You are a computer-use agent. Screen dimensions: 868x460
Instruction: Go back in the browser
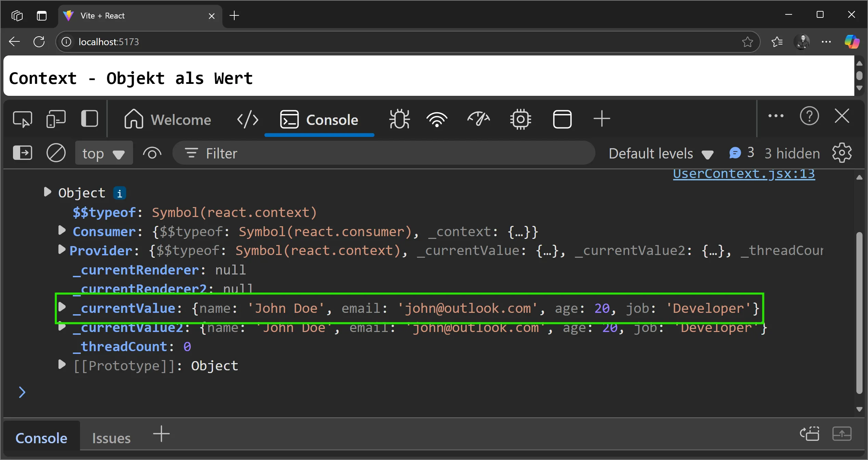pyautogui.click(x=14, y=41)
